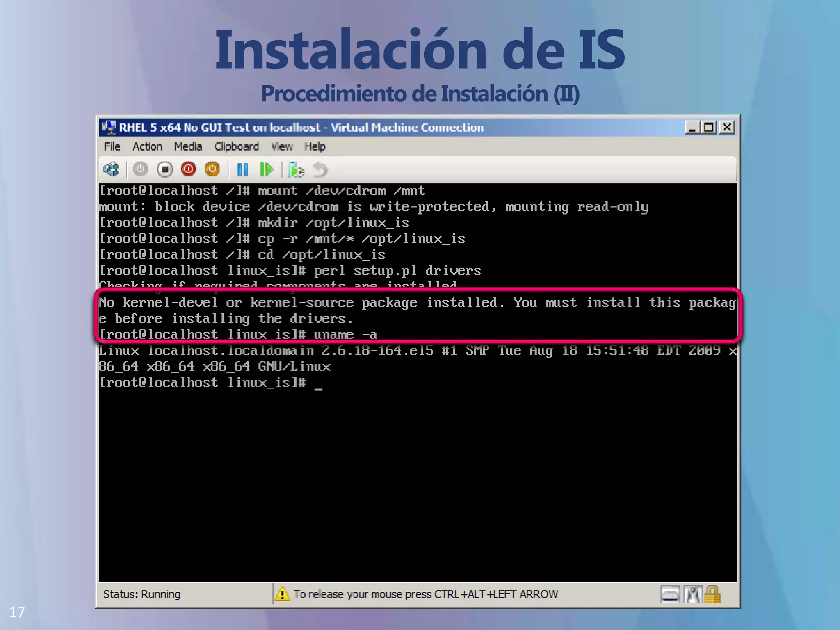Viewport: 840px width, 630px height.
Task: Open the View menu
Action: [282, 146]
